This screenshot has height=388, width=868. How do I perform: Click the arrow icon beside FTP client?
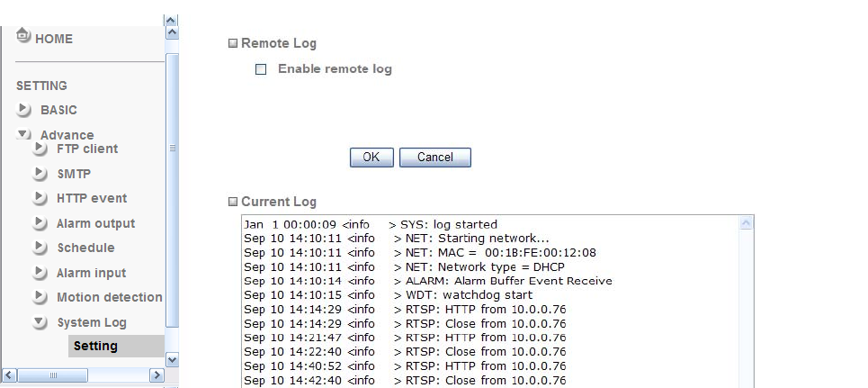pos(40,149)
